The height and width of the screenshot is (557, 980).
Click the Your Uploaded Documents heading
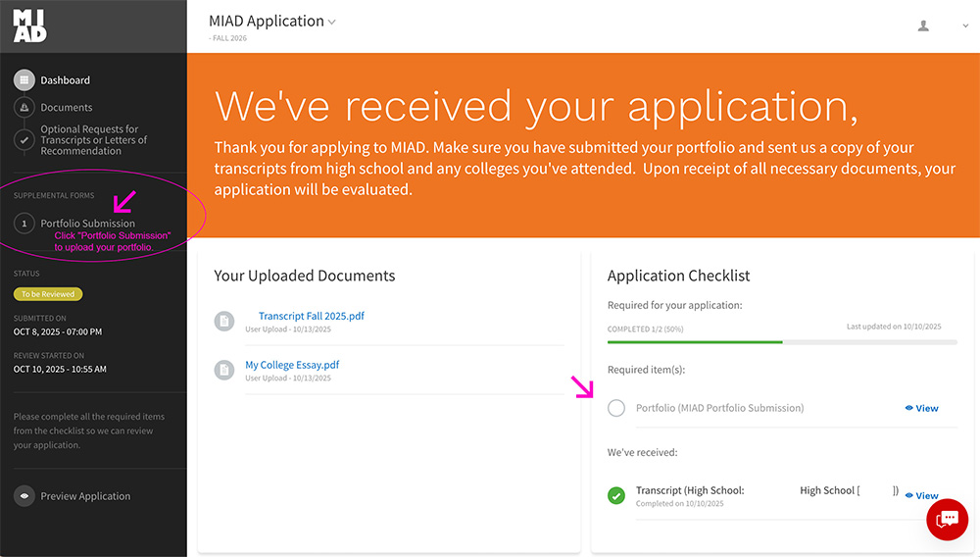pyautogui.click(x=305, y=276)
